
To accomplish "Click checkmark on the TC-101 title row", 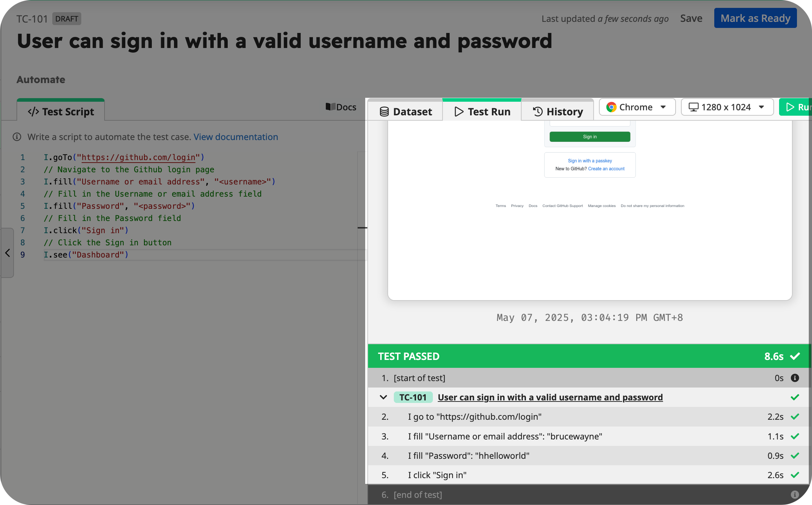I will click(x=795, y=397).
